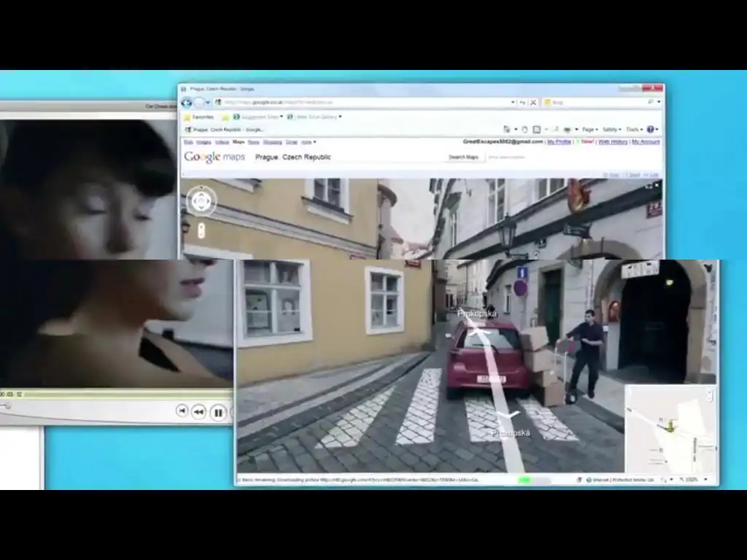747x560 pixels.
Task: Open Web Slice Gallery in favorites bar
Action: [x=312, y=117]
